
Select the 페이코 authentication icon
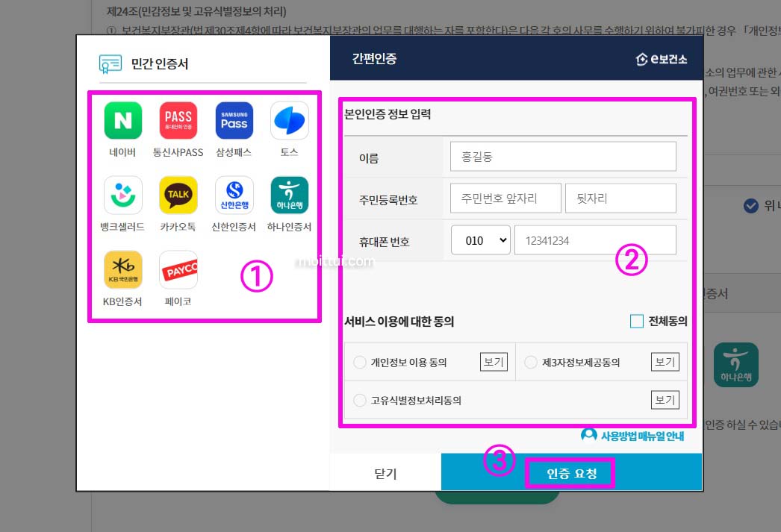(178, 269)
